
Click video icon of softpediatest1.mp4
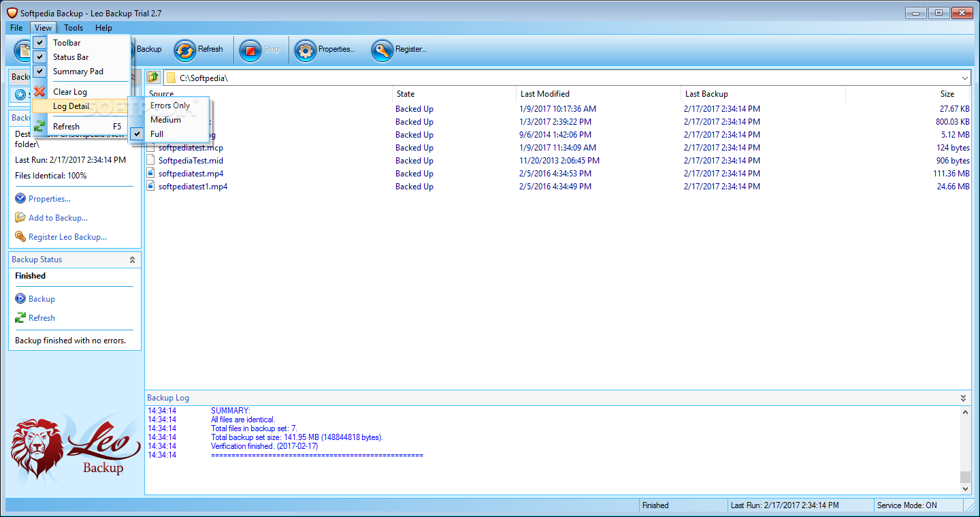151,187
